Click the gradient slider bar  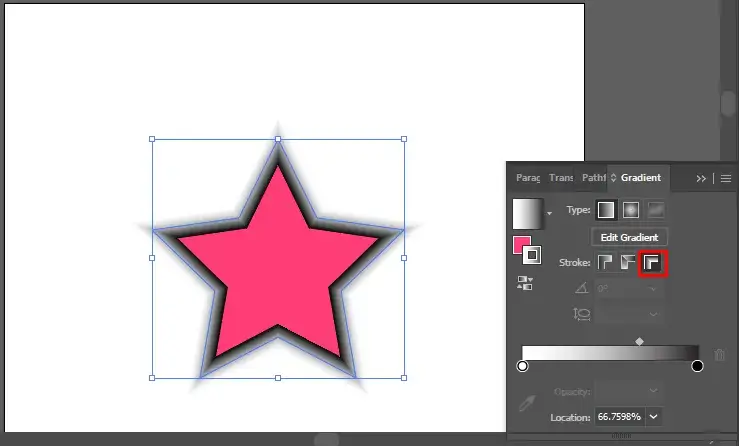[610, 353]
